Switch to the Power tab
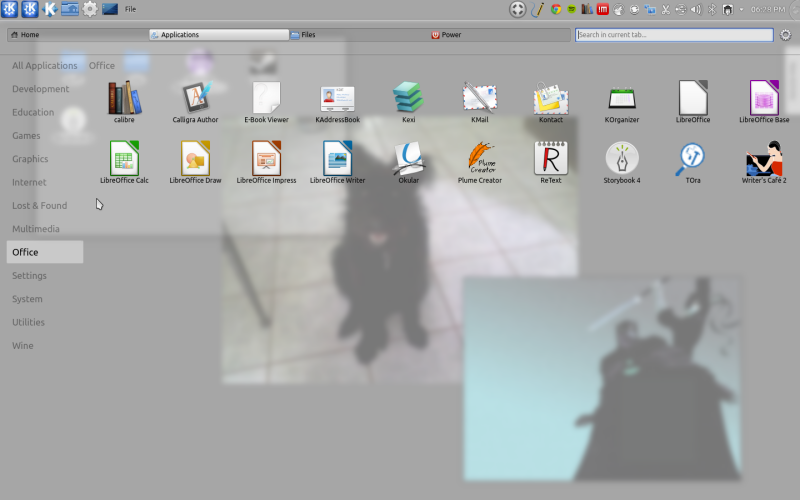This screenshot has height=500, width=800. click(500, 35)
